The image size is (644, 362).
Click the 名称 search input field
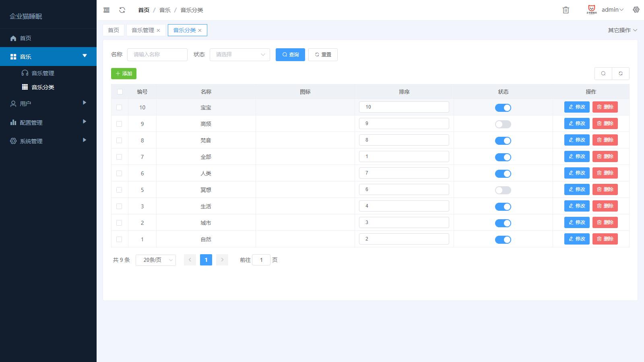[x=157, y=55]
